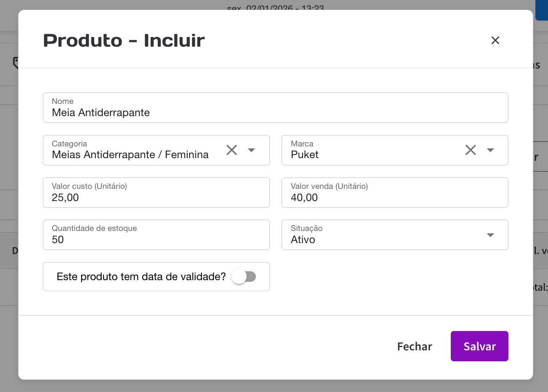Click the "Puket" brand value

click(x=305, y=155)
